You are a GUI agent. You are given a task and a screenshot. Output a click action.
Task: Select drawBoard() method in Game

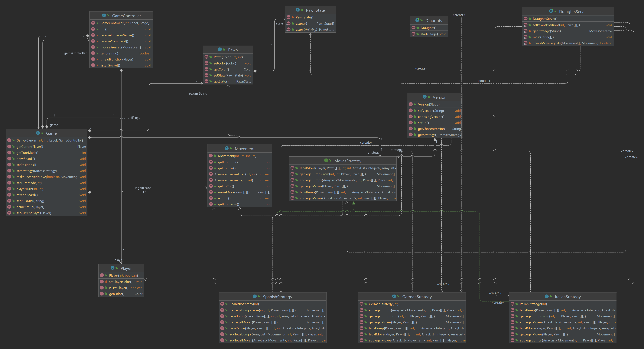tap(47, 159)
